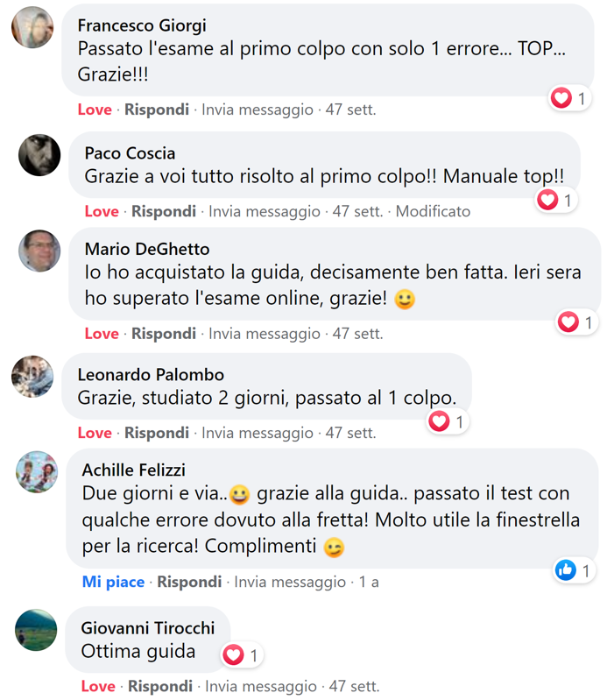This screenshot has width=607, height=700.
Task: Open Paco Coscia's profile avatar
Action: (39, 155)
